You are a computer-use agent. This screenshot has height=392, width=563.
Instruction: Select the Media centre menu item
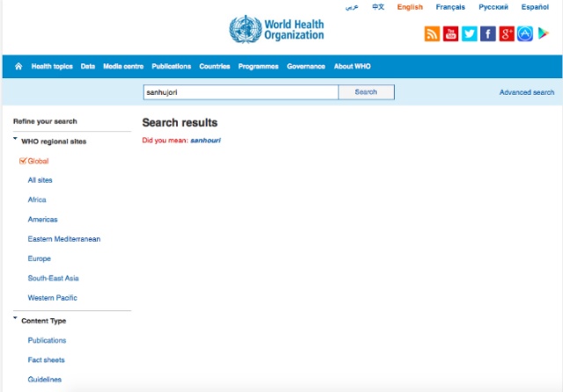click(x=123, y=67)
